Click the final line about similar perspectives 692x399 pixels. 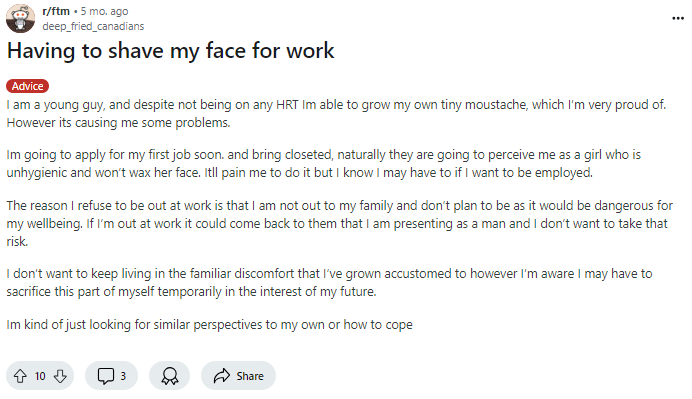click(x=210, y=325)
